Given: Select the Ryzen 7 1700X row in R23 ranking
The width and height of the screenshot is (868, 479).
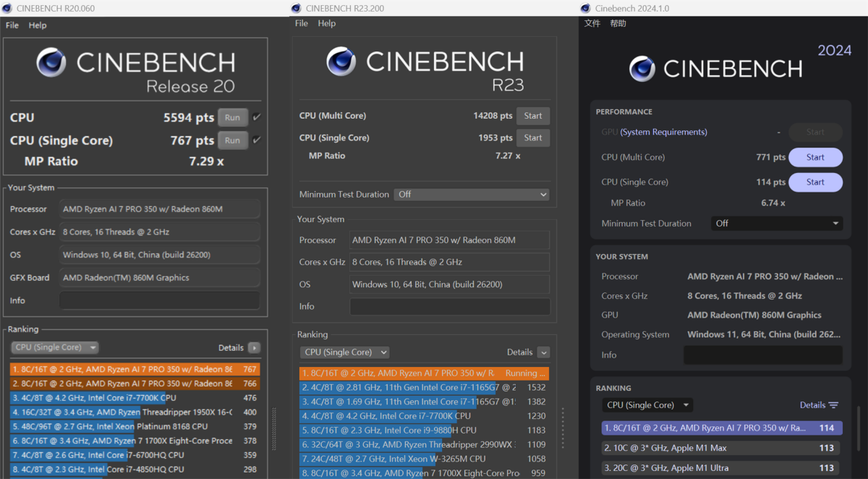Looking at the screenshot, I should [425, 473].
